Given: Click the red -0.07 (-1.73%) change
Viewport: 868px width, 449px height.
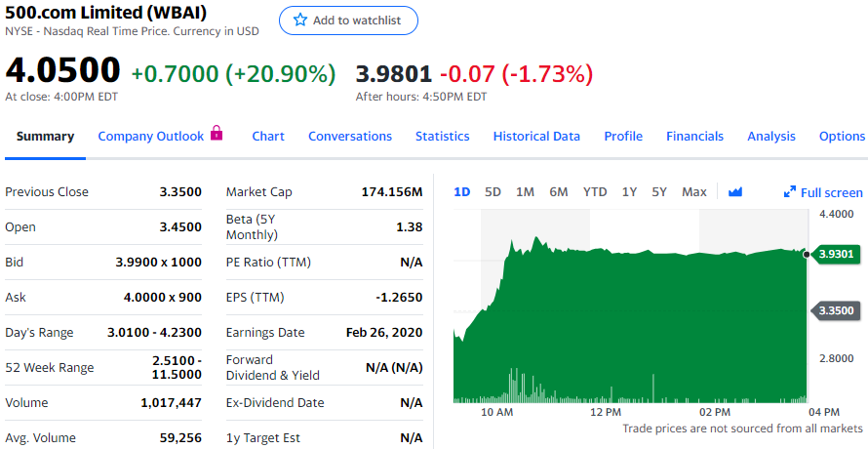Looking at the screenshot, I should [x=517, y=74].
